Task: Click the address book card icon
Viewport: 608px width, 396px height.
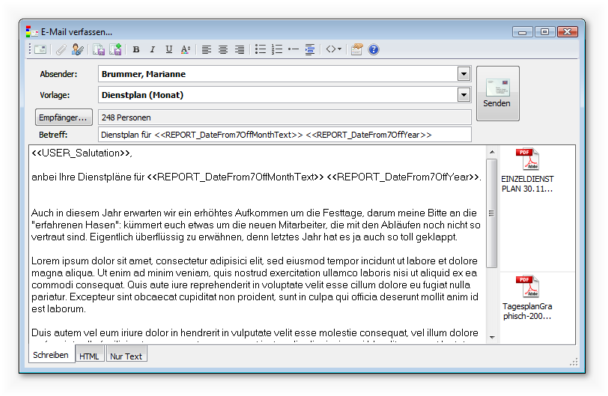Action: 356,50
